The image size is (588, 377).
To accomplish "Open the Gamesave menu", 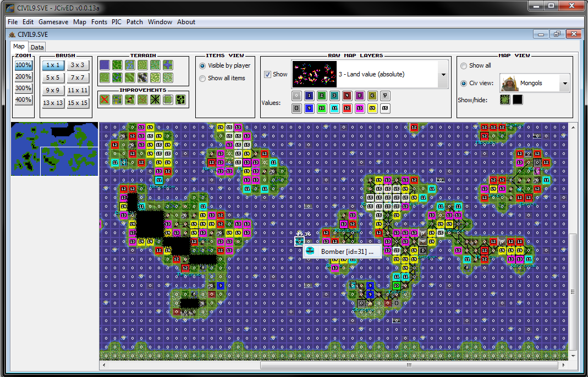I will click(x=53, y=22).
